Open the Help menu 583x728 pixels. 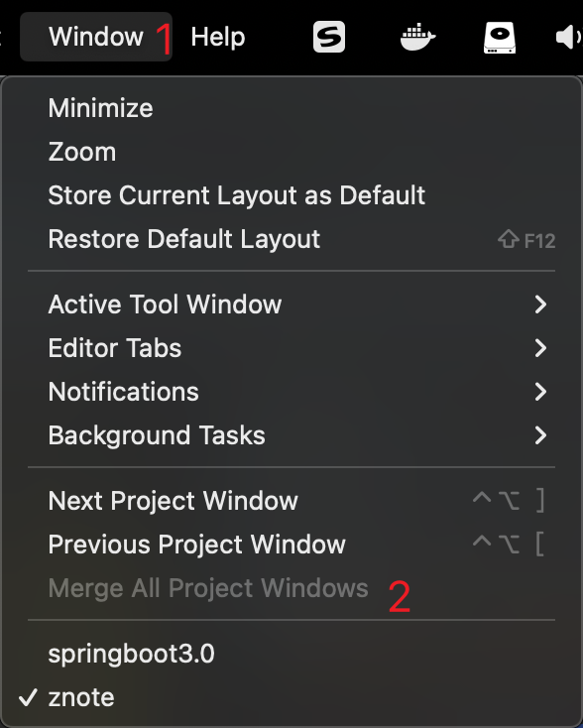pyautogui.click(x=218, y=37)
